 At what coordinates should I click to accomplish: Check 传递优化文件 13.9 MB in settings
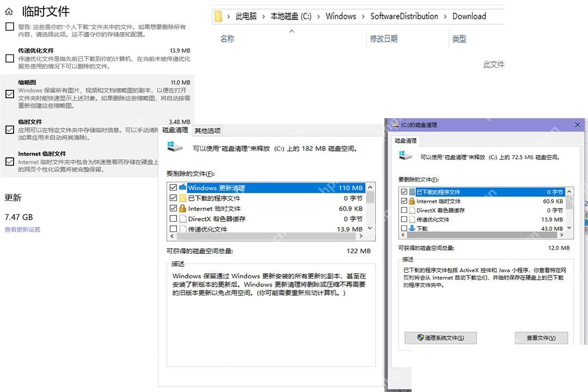tap(10, 58)
